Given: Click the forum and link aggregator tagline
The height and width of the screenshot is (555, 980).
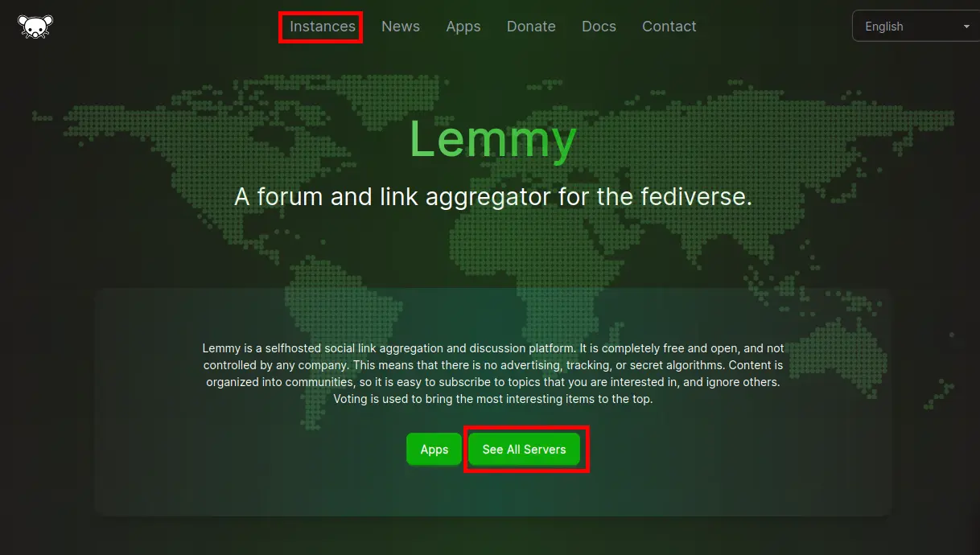Looking at the screenshot, I should tap(493, 196).
